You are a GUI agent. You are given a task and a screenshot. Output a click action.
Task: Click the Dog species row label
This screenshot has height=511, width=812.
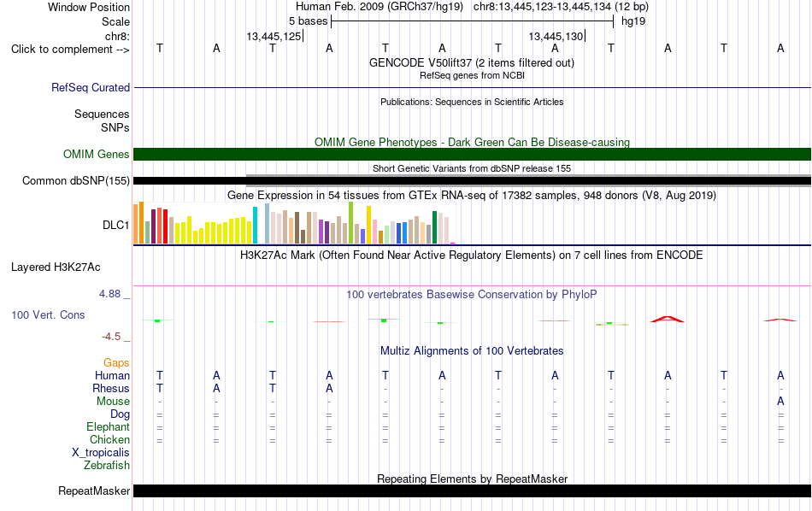pyautogui.click(x=120, y=414)
